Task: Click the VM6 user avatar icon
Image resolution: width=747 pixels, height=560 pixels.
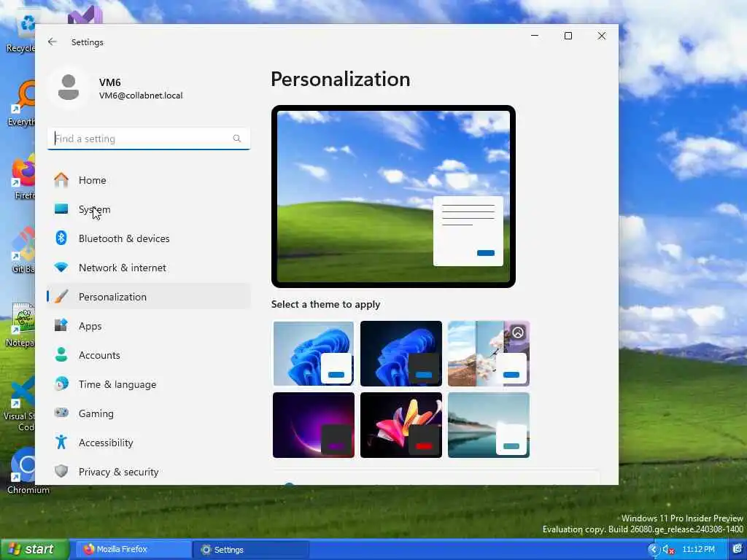Action: [x=69, y=87]
